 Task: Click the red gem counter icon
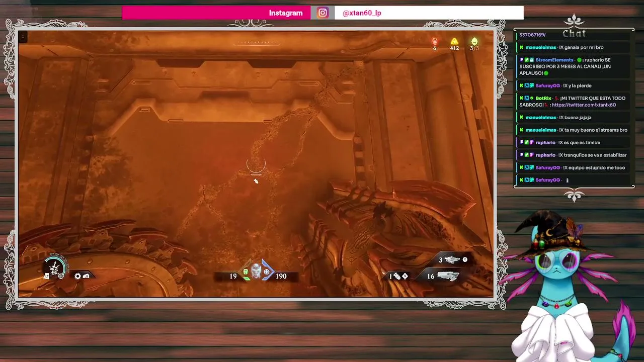coord(435,41)
